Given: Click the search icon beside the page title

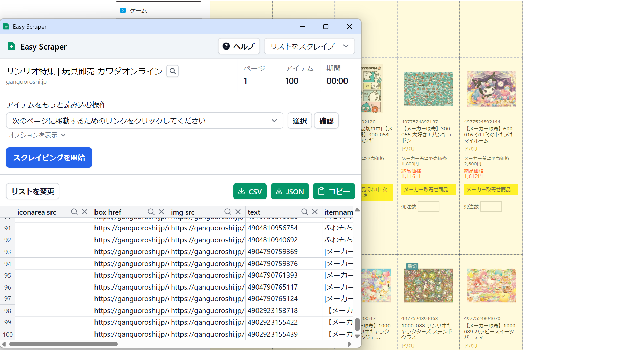Looking at the screenshot, I should (173, 71).
